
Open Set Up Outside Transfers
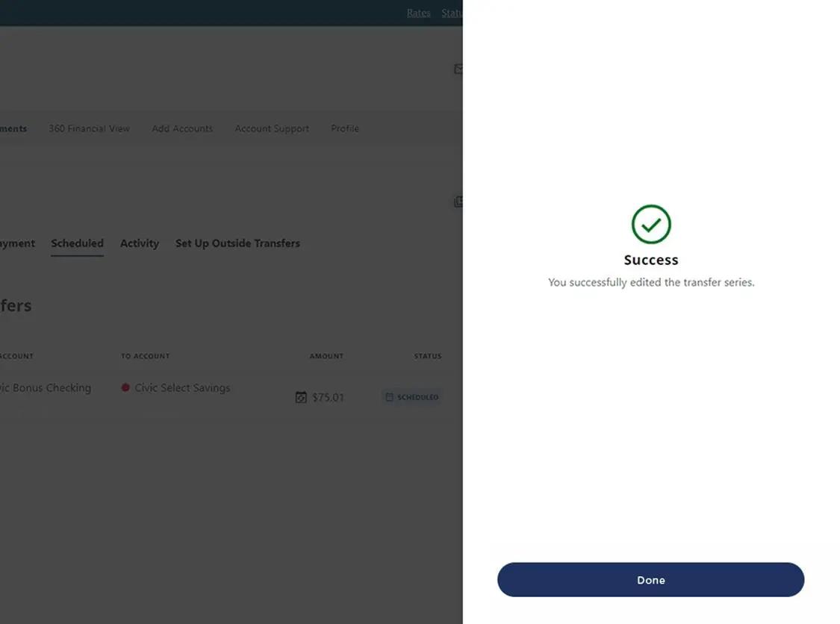[x=237, y=243]
